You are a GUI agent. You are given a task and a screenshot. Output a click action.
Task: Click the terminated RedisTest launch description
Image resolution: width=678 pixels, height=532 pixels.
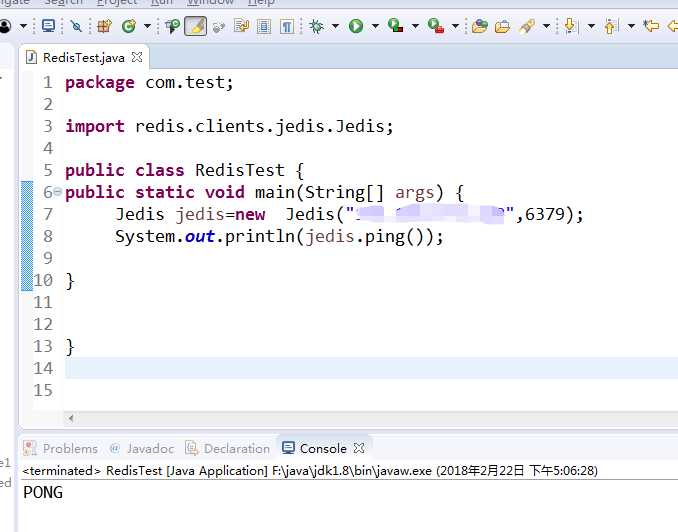[310, 471]
